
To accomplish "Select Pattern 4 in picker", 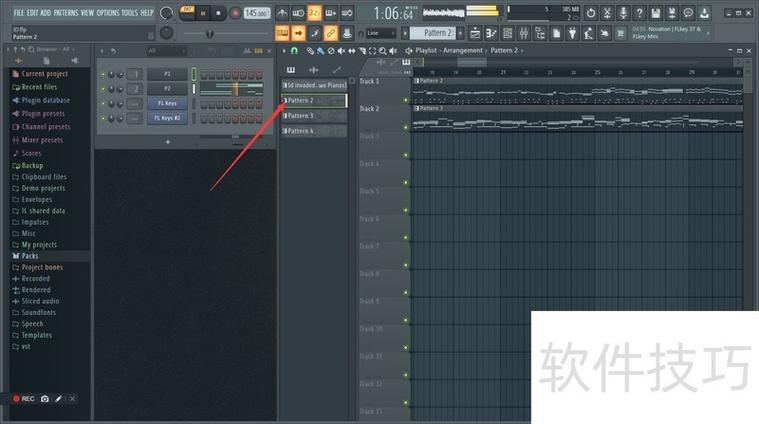I will 314,131.
